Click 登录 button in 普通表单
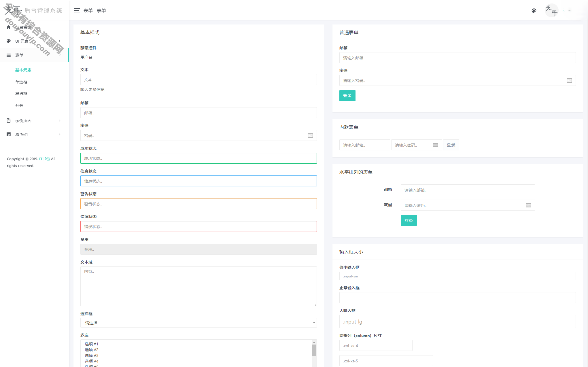Viewport: 588px width, 367px height. click(347, 96)
